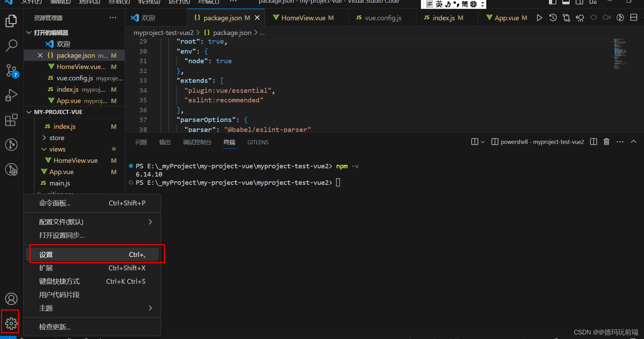The image size is (644, 339).
Task: Click the code minimap preview
Action: [620, 54]
